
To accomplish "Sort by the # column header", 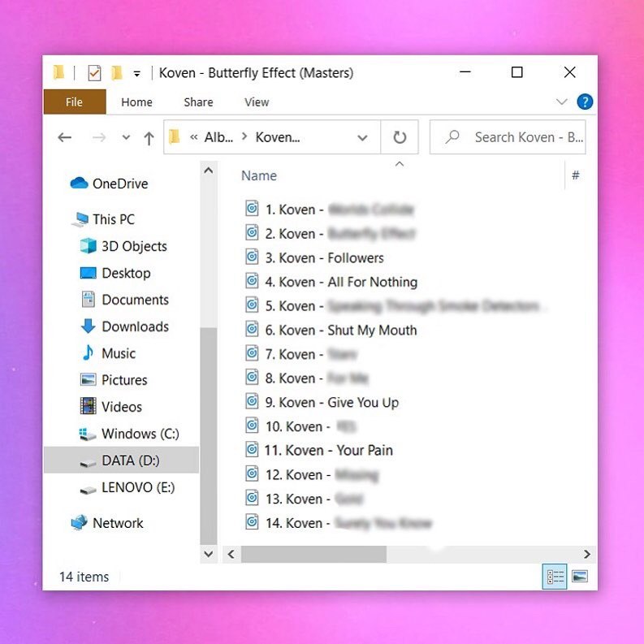I will click(576, 175).
